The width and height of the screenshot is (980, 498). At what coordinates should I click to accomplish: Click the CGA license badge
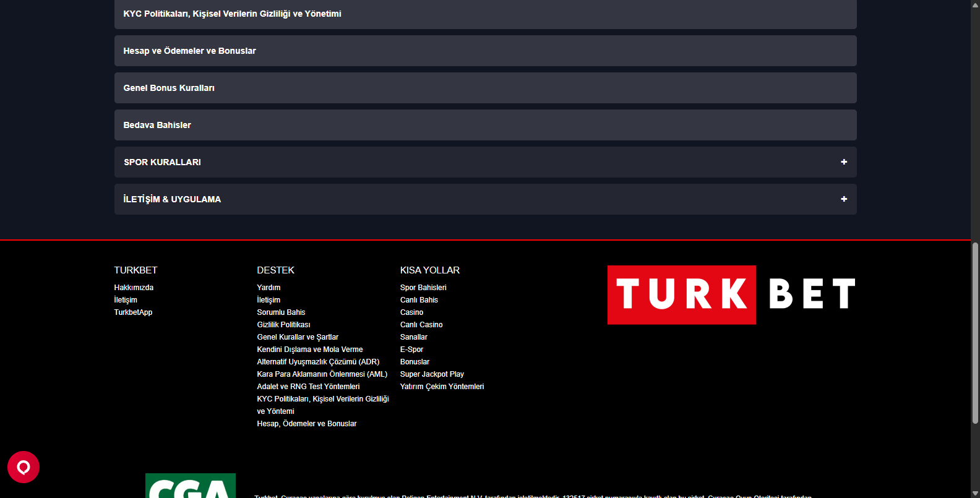pos(191,486)
